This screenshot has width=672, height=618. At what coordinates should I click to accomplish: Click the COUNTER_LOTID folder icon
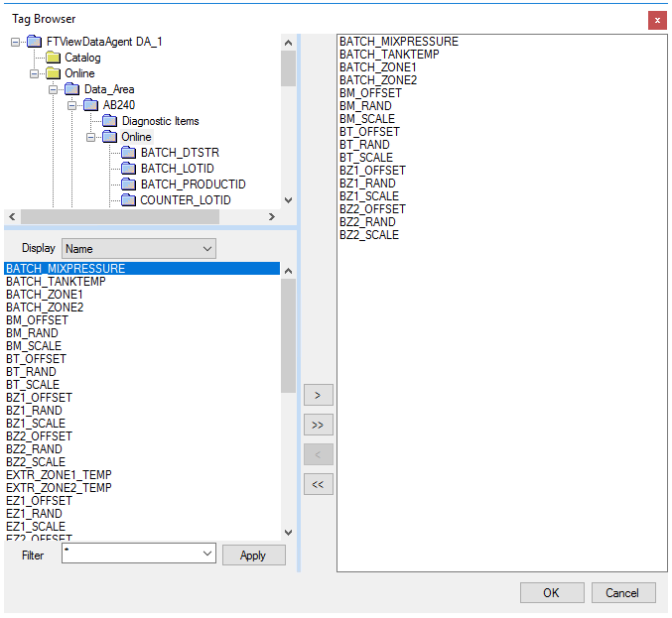pos(129,200)
